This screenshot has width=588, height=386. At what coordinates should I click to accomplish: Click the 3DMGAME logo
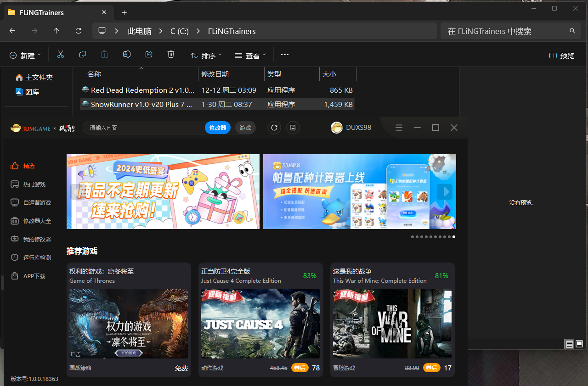(30, 128)
